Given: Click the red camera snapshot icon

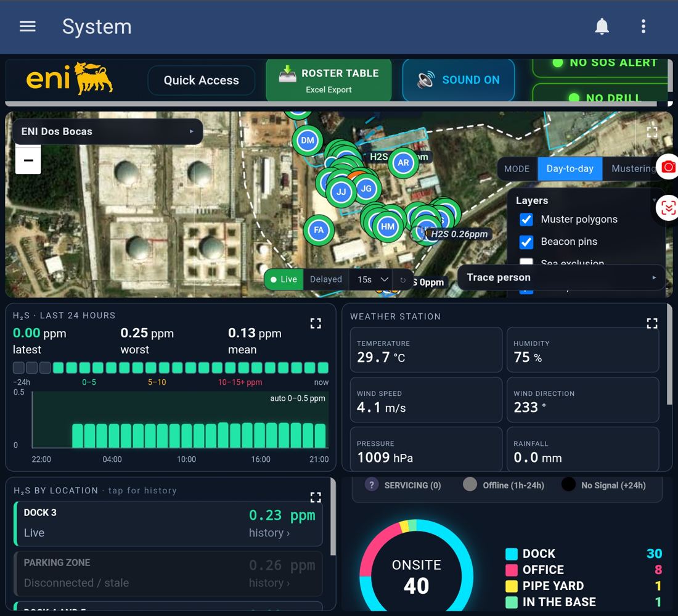Looking at the screenshot, I should coord(668,166).
